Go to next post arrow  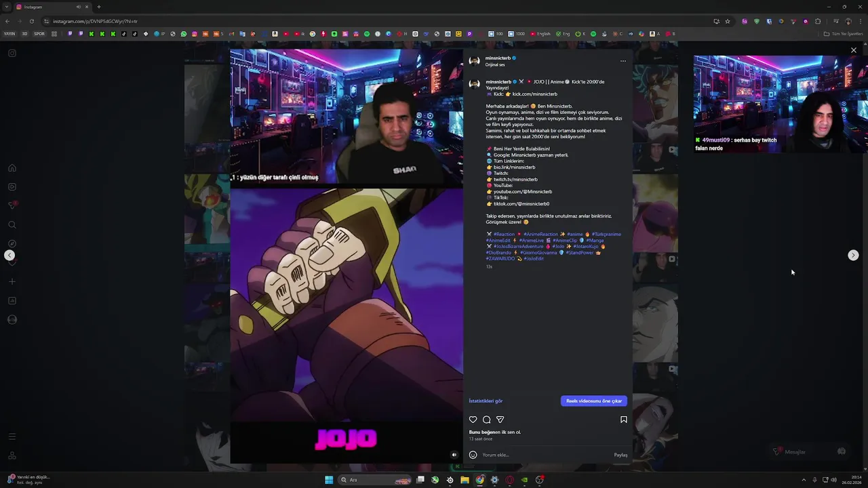[853, 256]
